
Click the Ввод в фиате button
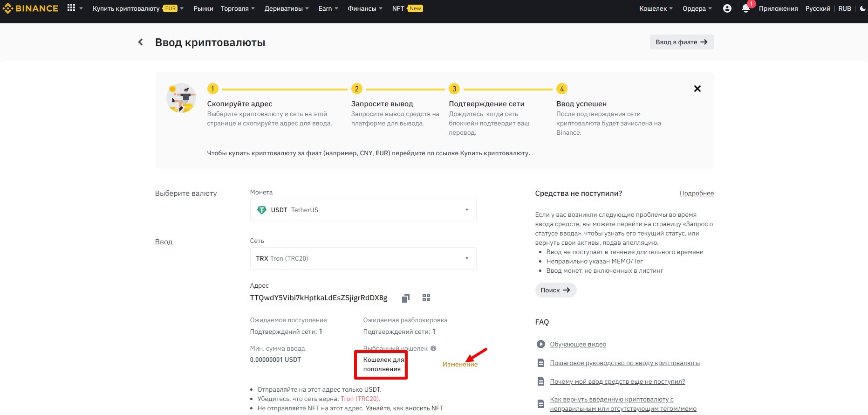click(x=681, y=42)
